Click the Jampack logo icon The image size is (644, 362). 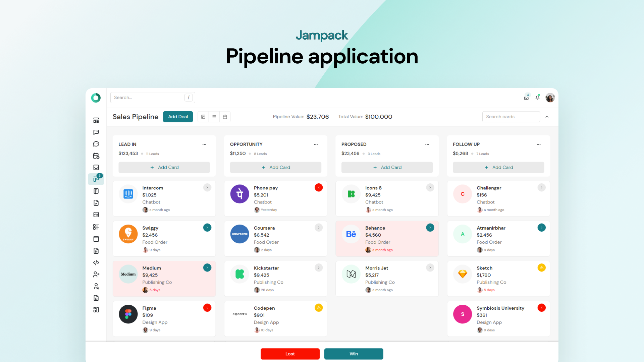point(96,98)
